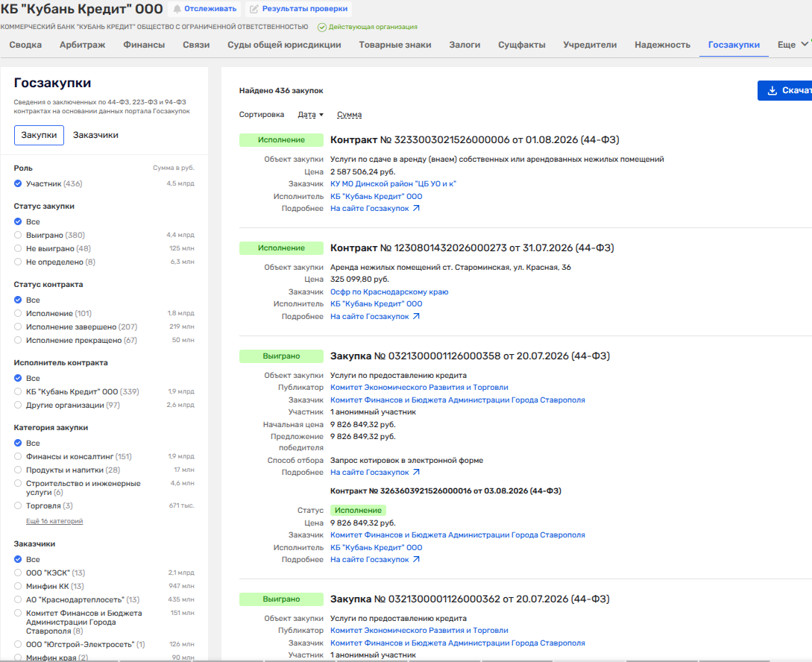Select Строительство и инженерные услуги category
812x662 pixels.
pos(18,483)
